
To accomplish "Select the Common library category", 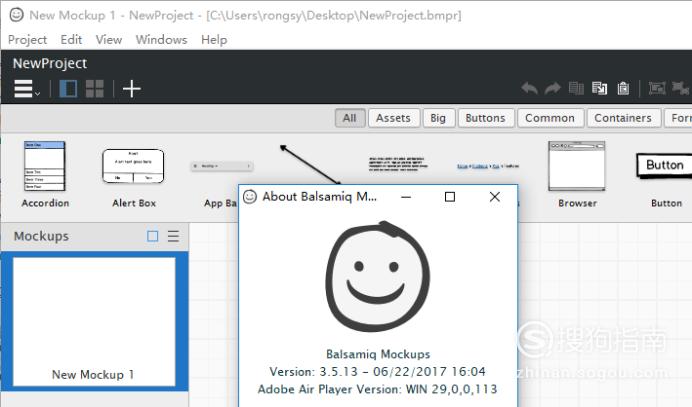I will (550, 118).
